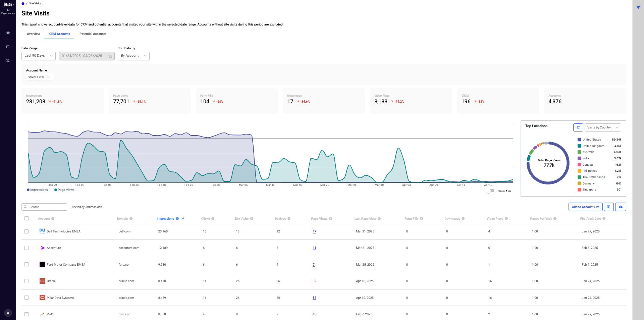Check the PwC row checkbox
Screen dimensions: 644x320
pyautogui.click(x=26, y=314)
